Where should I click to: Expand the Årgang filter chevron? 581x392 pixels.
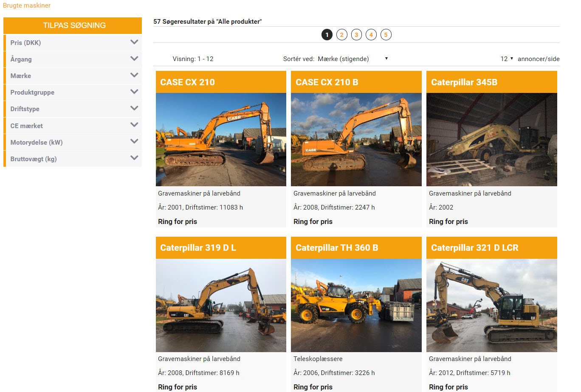(134, 59)
